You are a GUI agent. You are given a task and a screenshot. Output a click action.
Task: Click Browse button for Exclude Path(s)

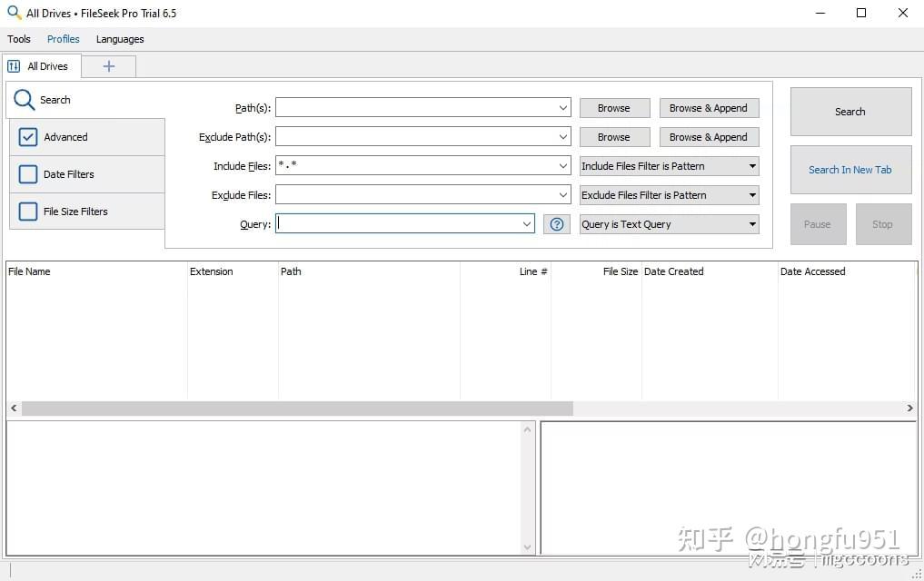click(x=614, y=136)
